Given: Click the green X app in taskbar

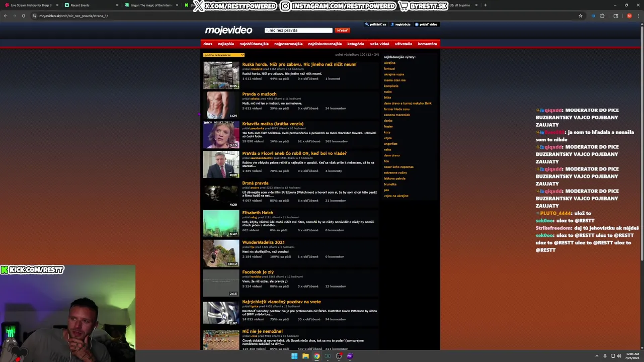Looking at the screenshot, I should click(328, 356).
